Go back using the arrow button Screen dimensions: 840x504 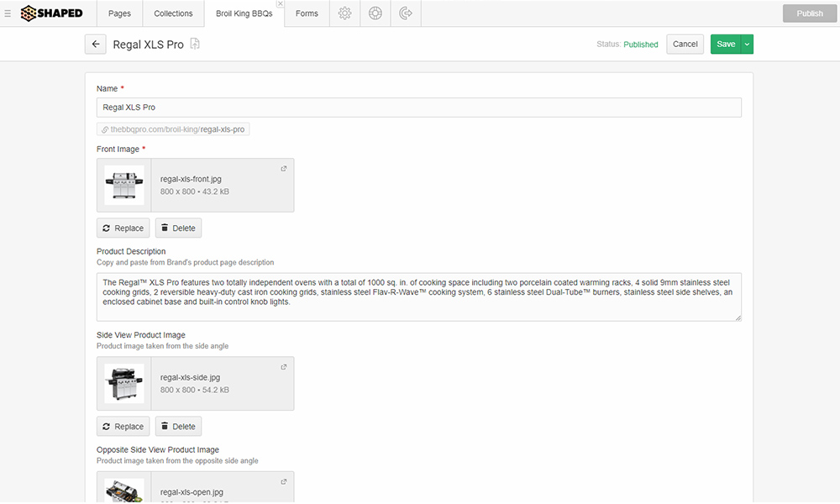[96, 45]
